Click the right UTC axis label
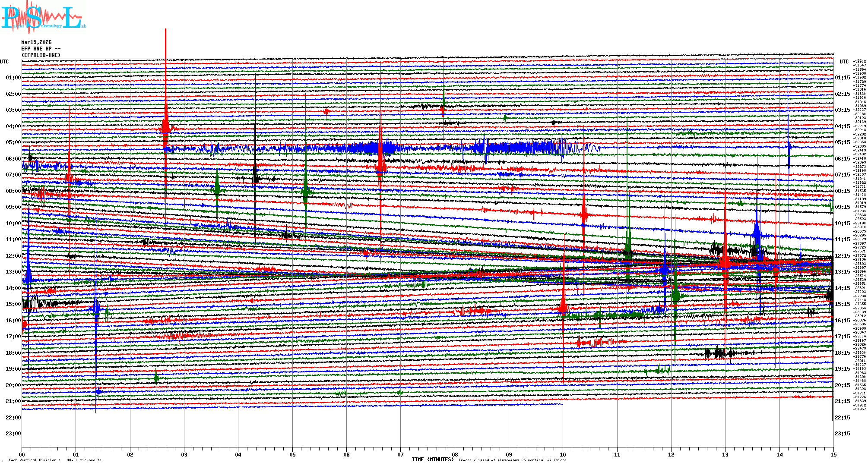This screenshot has height=466, width=868. [x=844, y=62]
